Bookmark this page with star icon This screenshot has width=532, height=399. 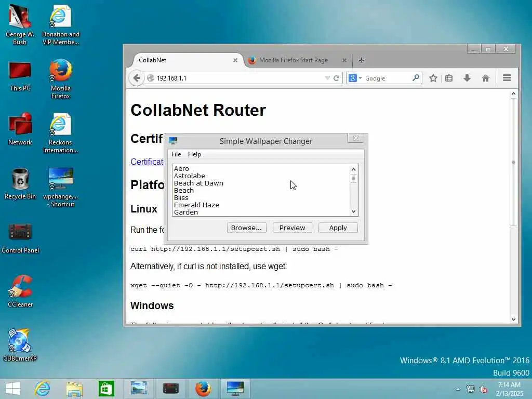point(433,78)
